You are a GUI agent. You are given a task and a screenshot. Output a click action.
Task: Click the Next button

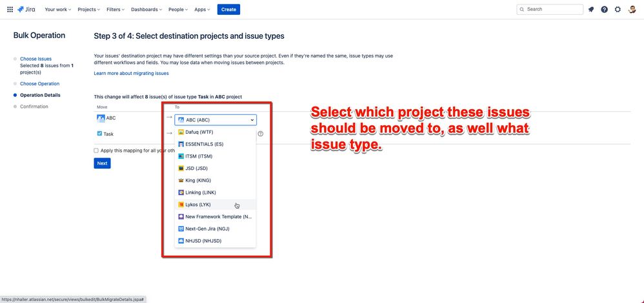coord(102,163)
